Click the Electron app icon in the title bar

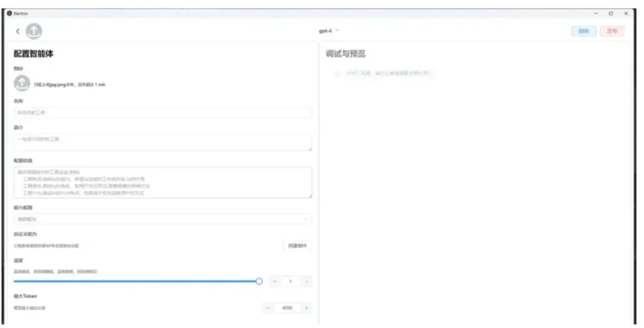coord(9,13)
